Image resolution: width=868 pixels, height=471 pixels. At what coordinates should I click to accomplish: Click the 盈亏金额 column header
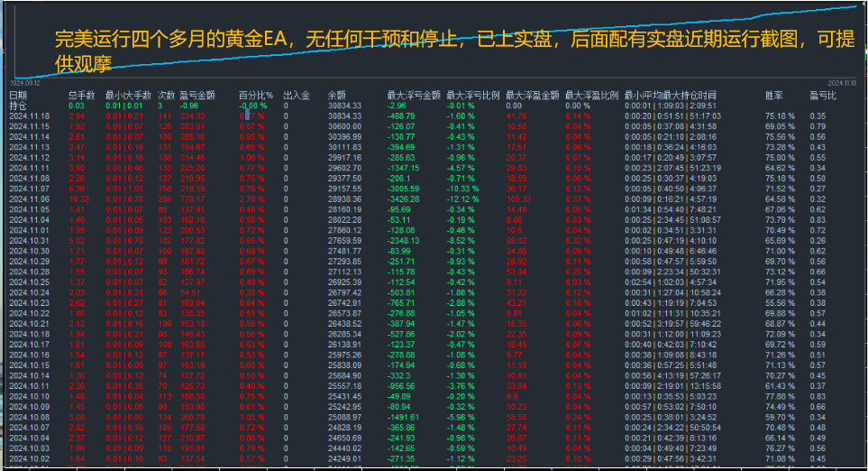pyautogui.click(x=197, y=96)
